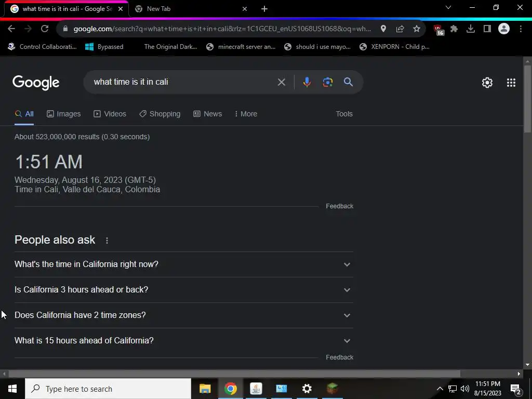532x399 pixels.
Task: Click the magnifying glass search button
Action: pos(348,82)
